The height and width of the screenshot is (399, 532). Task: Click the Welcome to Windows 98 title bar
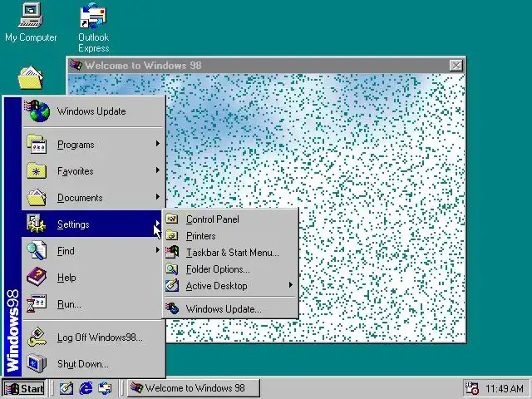pos(266,65)
